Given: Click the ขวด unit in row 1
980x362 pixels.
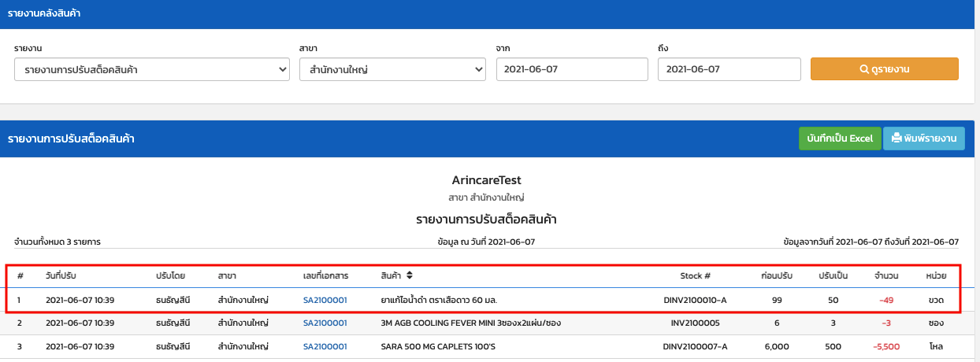Looking at the screenshot, I should click(936, 300).
